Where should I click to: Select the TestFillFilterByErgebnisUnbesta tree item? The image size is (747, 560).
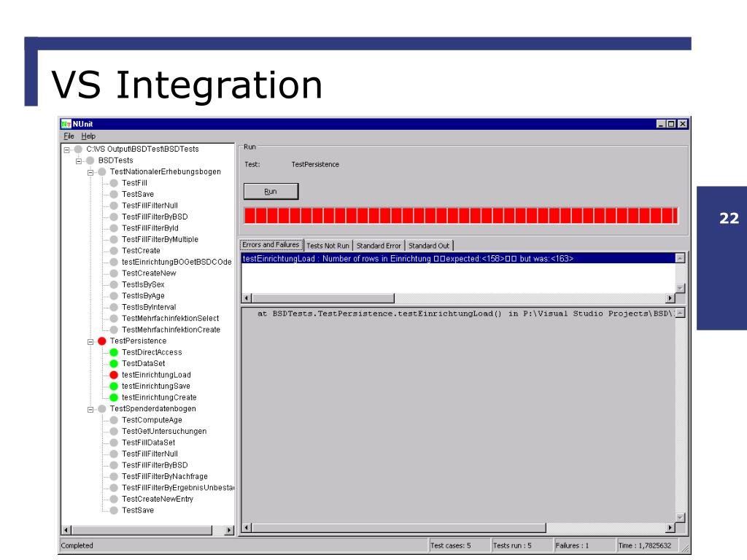click(x=178, y=488)
